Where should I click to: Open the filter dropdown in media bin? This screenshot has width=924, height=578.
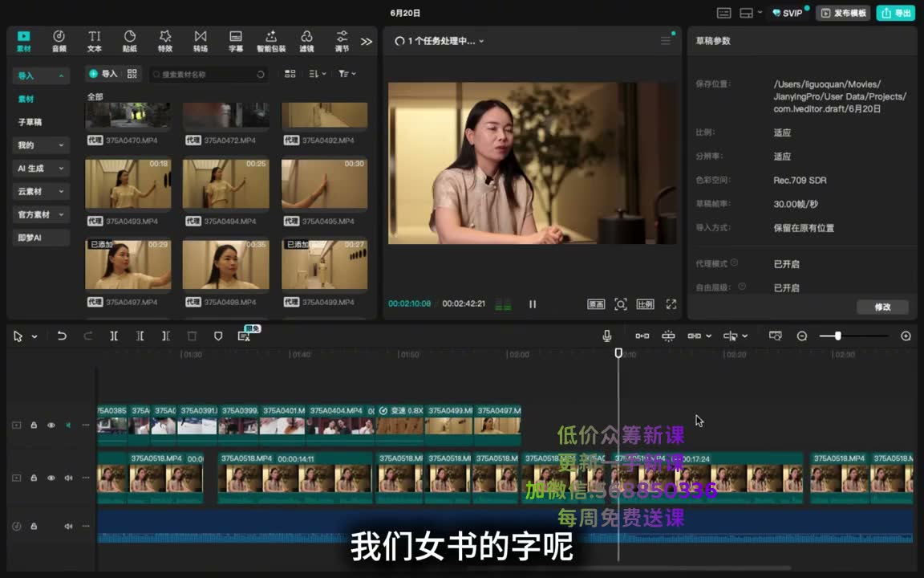tap(347, 74)
